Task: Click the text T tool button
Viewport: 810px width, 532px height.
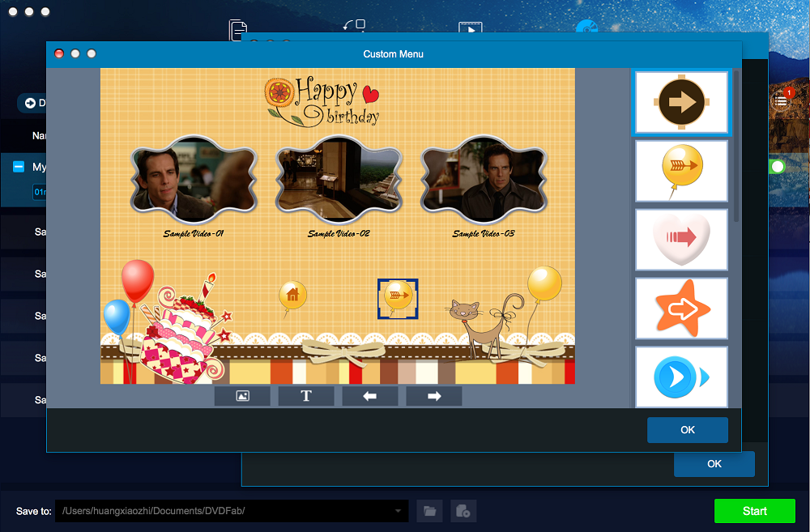Action: pos(306,396)
